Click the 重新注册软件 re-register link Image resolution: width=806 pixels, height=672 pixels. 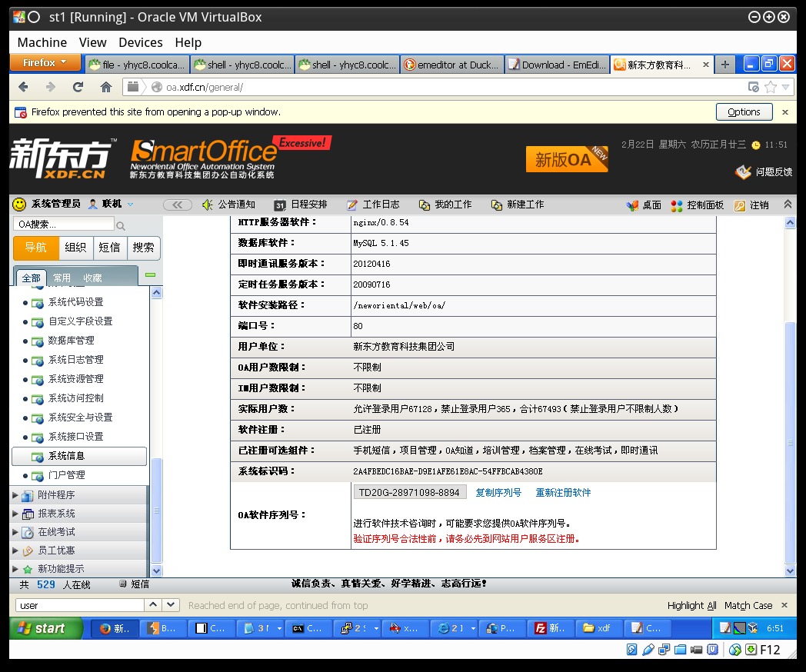(563, 493)
